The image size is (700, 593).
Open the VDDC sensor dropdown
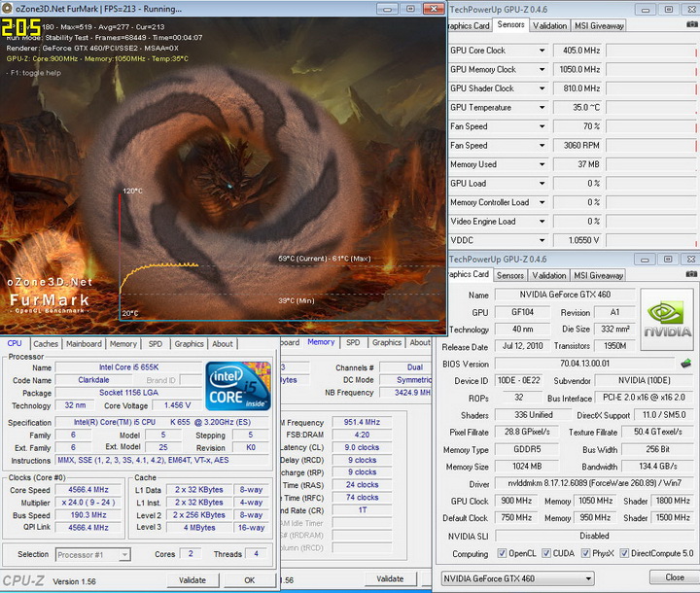click(x=542, y=240)
